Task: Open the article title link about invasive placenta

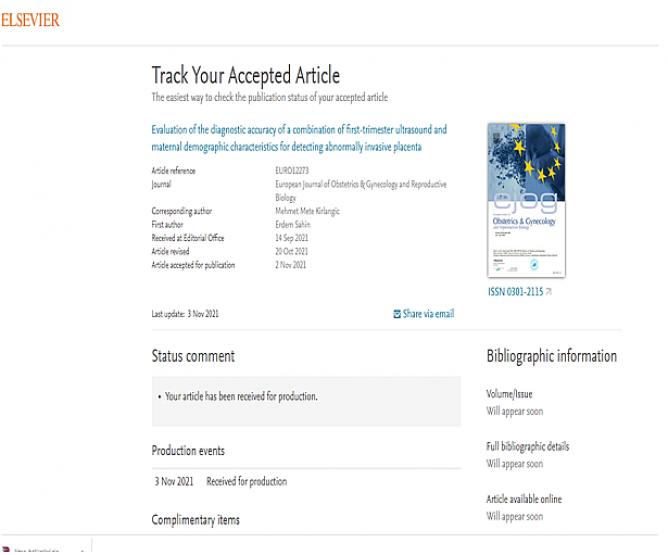Action: click(x=299, y=138)
